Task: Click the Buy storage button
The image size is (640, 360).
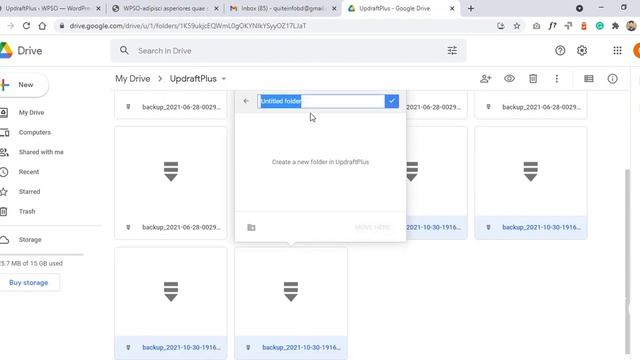Action: (29, 282)
